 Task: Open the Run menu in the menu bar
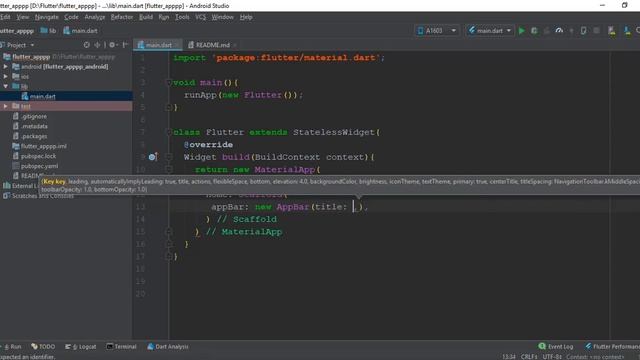click(x=164, y=17)
